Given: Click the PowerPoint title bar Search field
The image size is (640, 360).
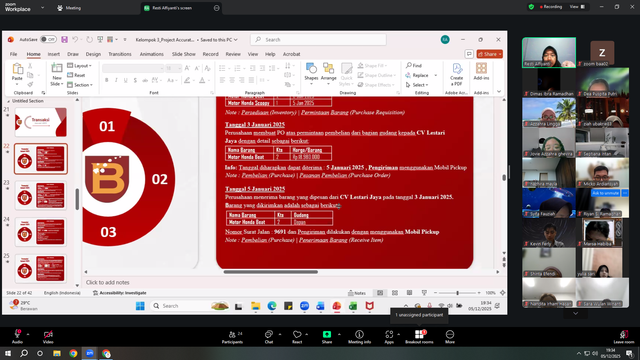Looking at the screenshot, I should [318, 40].
